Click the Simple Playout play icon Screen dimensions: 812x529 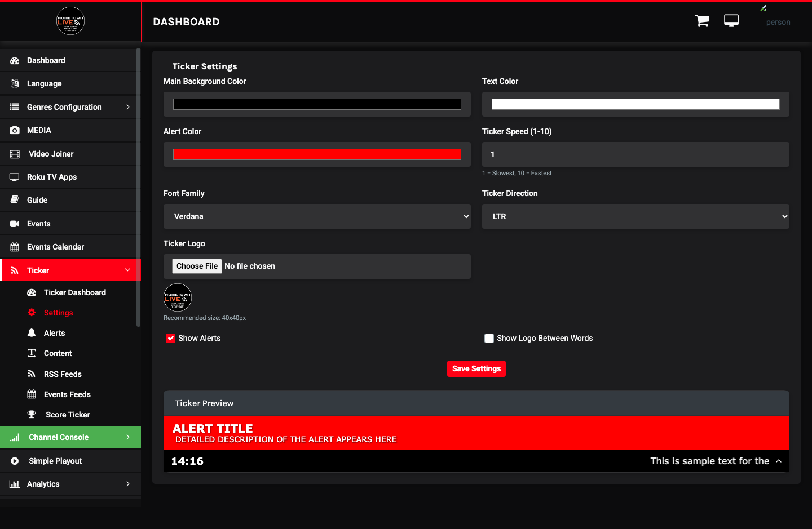point(15,461)
